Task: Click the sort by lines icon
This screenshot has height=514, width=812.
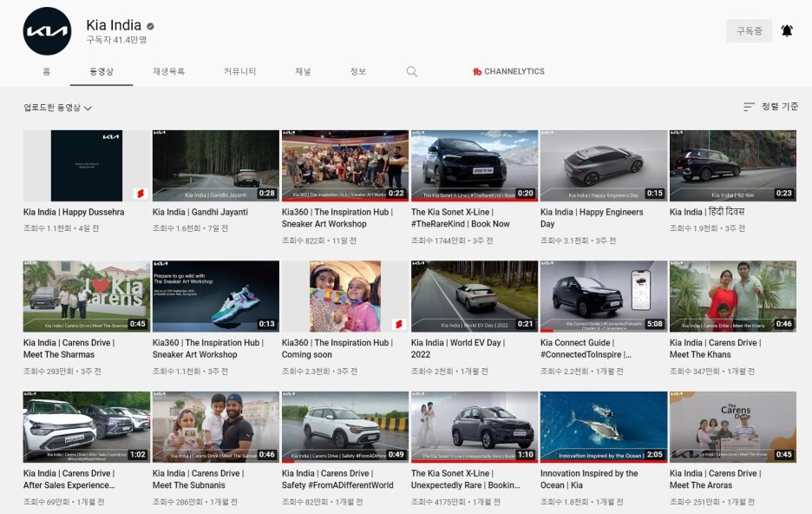Action: coord(749,107)
